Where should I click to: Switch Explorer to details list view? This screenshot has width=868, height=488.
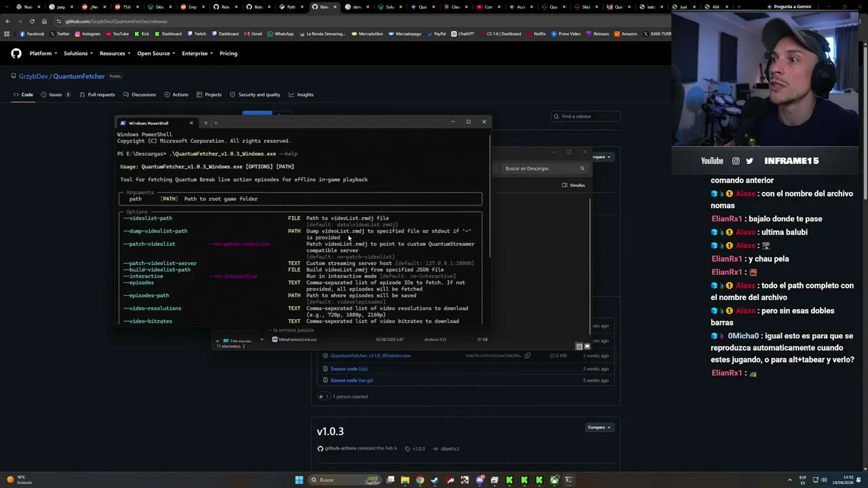(x=579, y=346)
